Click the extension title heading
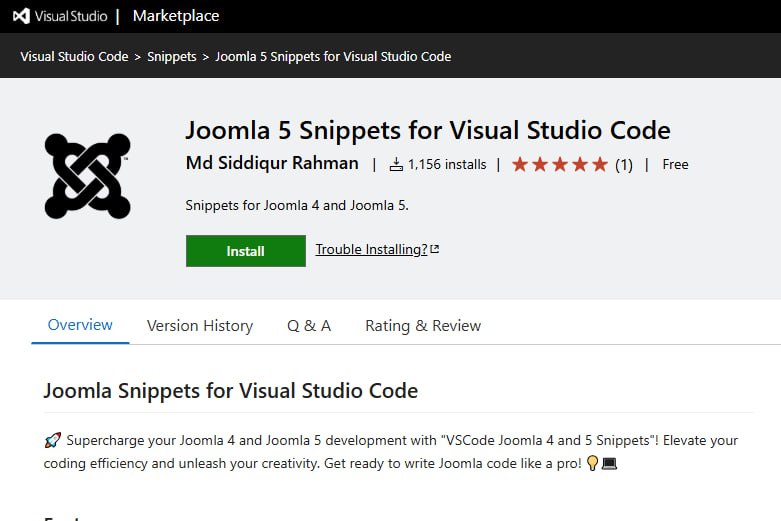 click(428, 130)
